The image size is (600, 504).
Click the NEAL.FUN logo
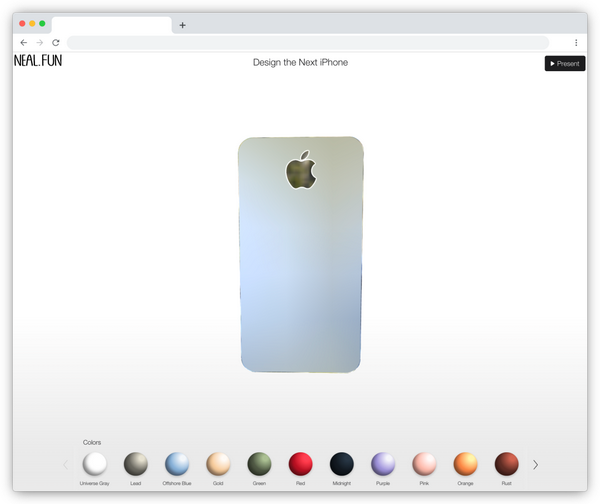(x=38, y=60)
